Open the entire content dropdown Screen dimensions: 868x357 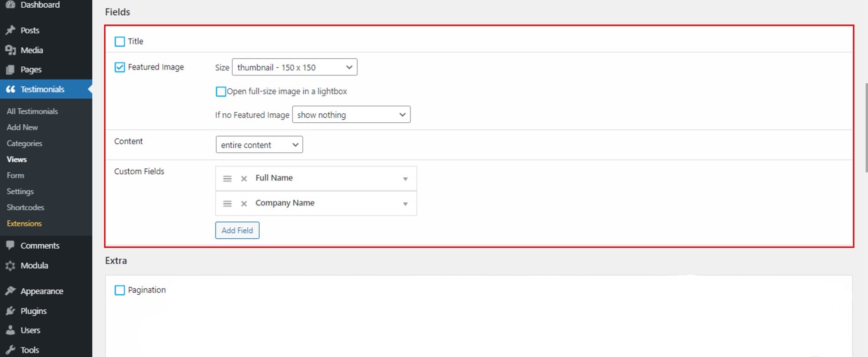pos(259,145)
